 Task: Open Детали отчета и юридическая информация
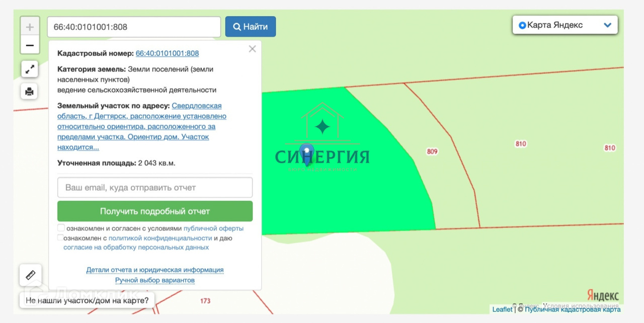(x=155, y=270)
